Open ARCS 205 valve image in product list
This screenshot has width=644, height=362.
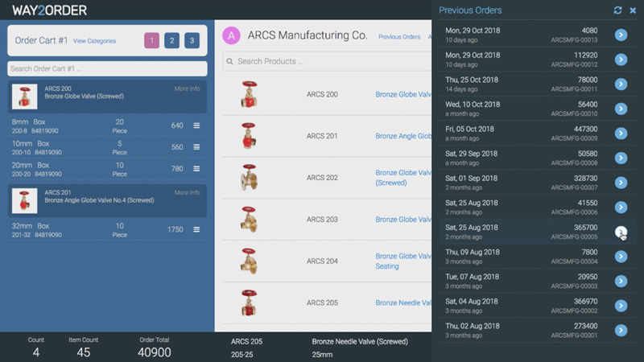click(249, 302)
